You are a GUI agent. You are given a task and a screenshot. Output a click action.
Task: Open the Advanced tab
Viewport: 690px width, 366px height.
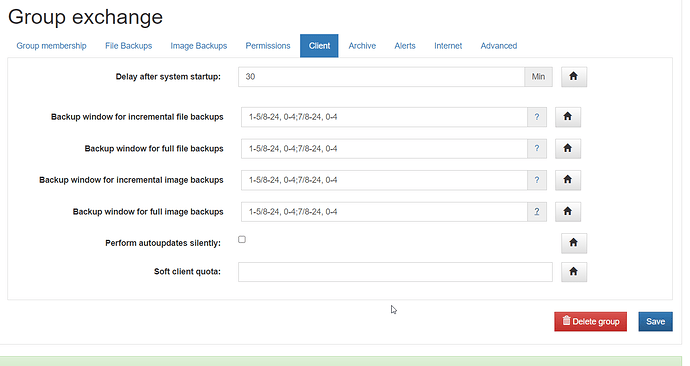(499, 46)
